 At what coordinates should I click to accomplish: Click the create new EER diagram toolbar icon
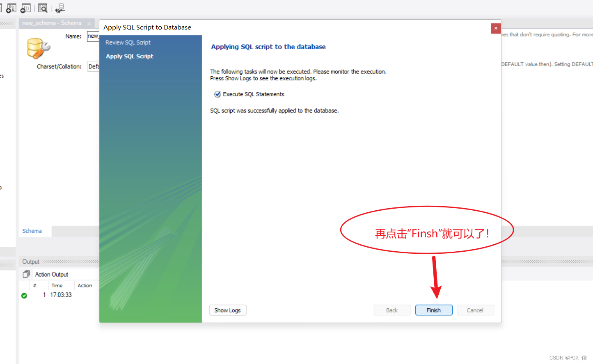11,8
